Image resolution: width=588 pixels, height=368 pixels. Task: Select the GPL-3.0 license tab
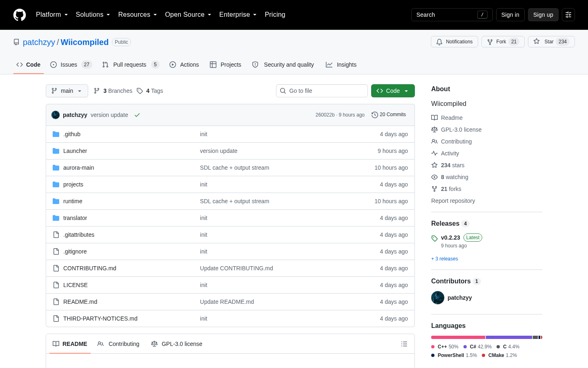(x=176, y=344)
